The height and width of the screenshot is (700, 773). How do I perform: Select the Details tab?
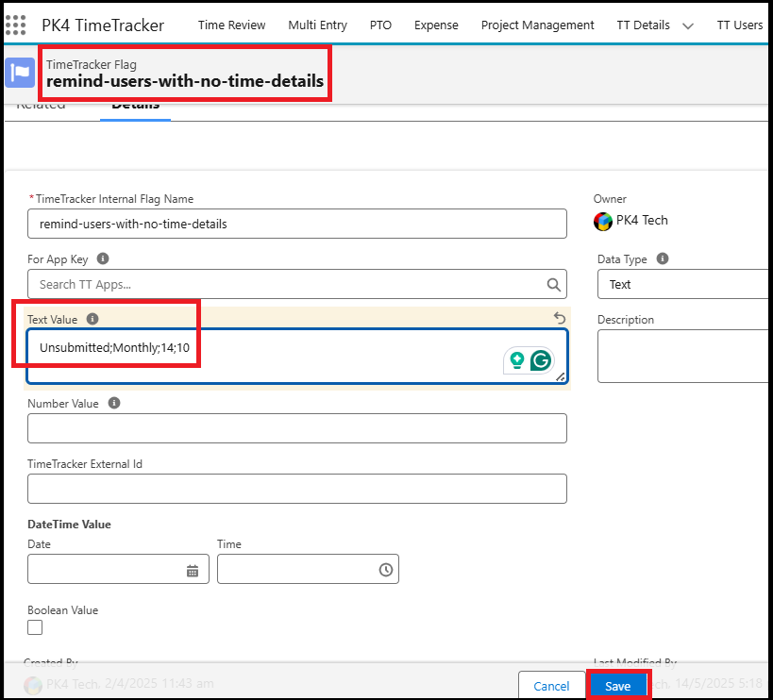click(135, 107)
